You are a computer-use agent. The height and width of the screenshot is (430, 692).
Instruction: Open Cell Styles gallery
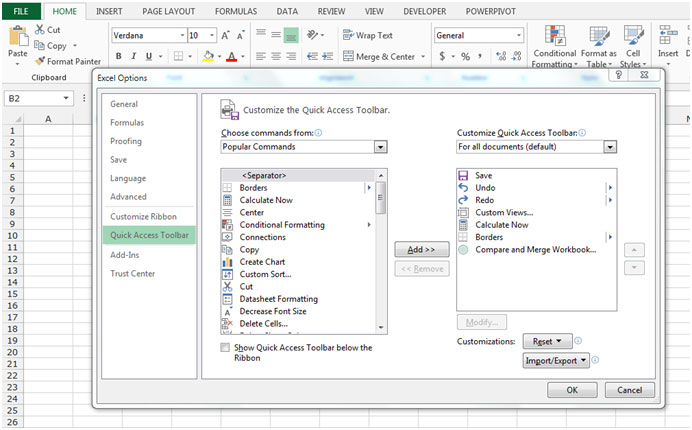point(633,46)
